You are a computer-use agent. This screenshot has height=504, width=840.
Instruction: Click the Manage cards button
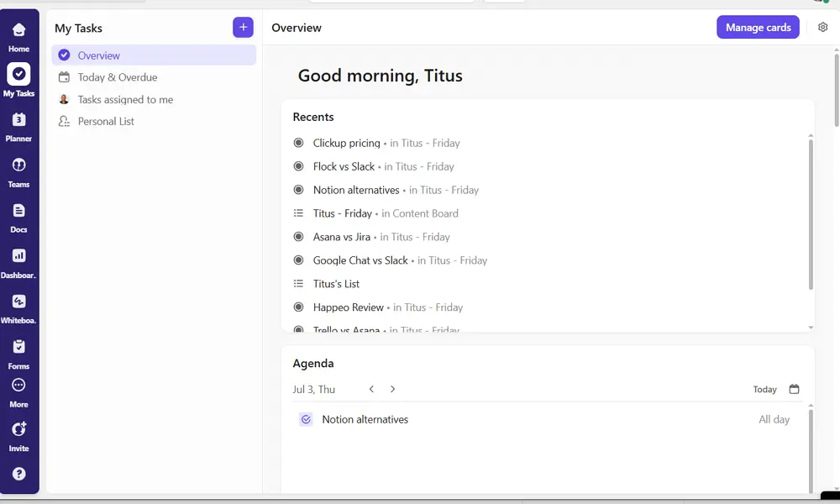coord(758,28)
